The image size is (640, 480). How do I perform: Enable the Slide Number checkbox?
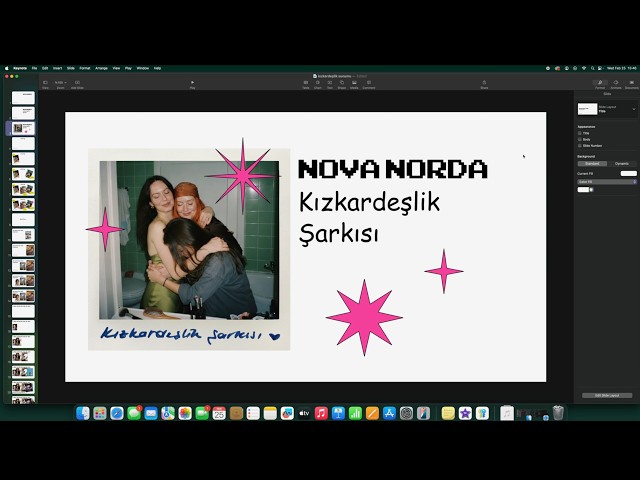580,145
